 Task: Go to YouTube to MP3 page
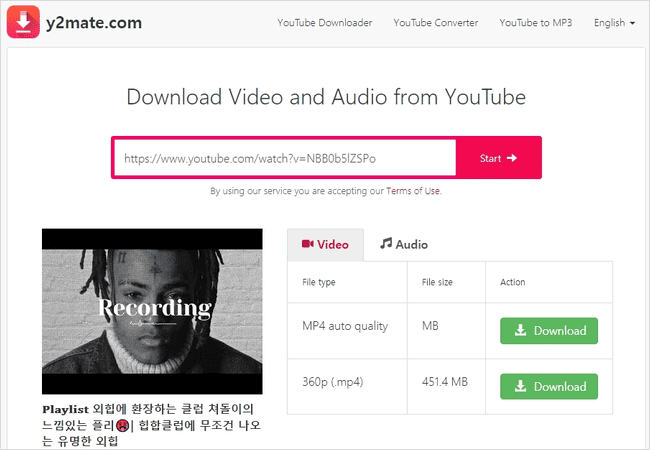coord(536,23)
